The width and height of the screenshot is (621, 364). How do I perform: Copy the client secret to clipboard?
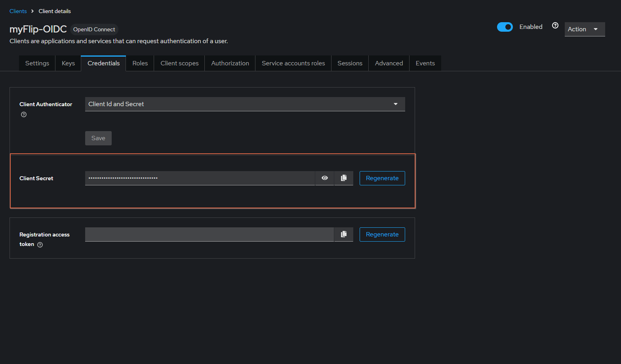tap(344, 178)
